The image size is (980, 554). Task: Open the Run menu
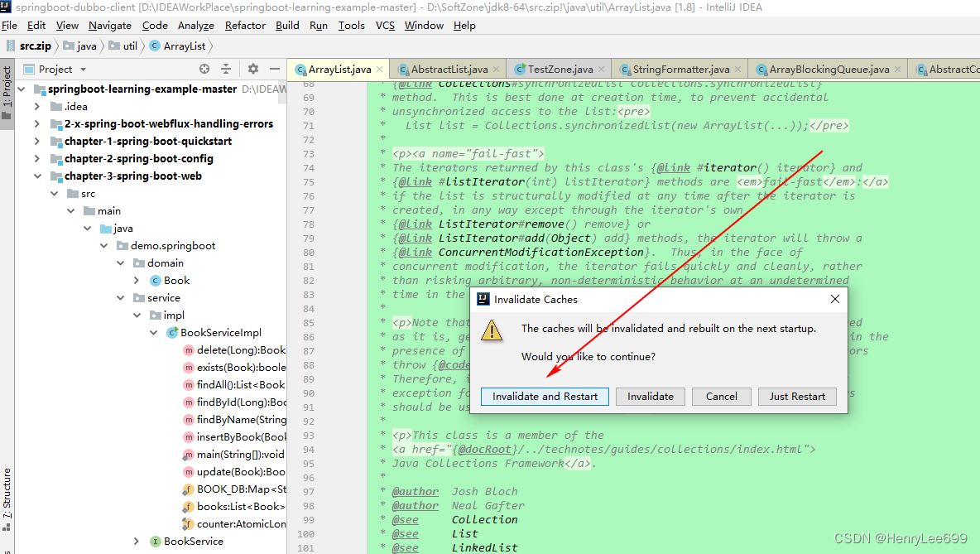(x=318, y=26)
